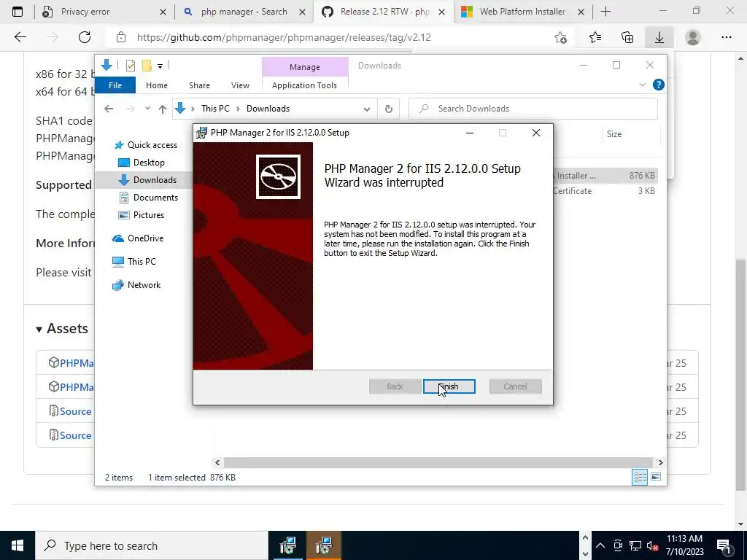Click This PC in Explorer breadcrumb

(x=215, y=109)
